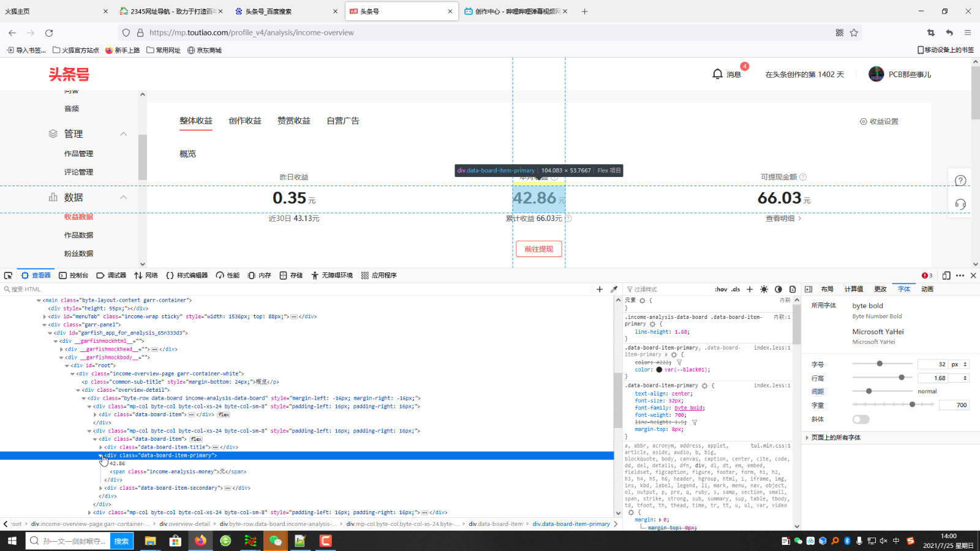Open the 布局 layout sidebar tab

(827, 289)
